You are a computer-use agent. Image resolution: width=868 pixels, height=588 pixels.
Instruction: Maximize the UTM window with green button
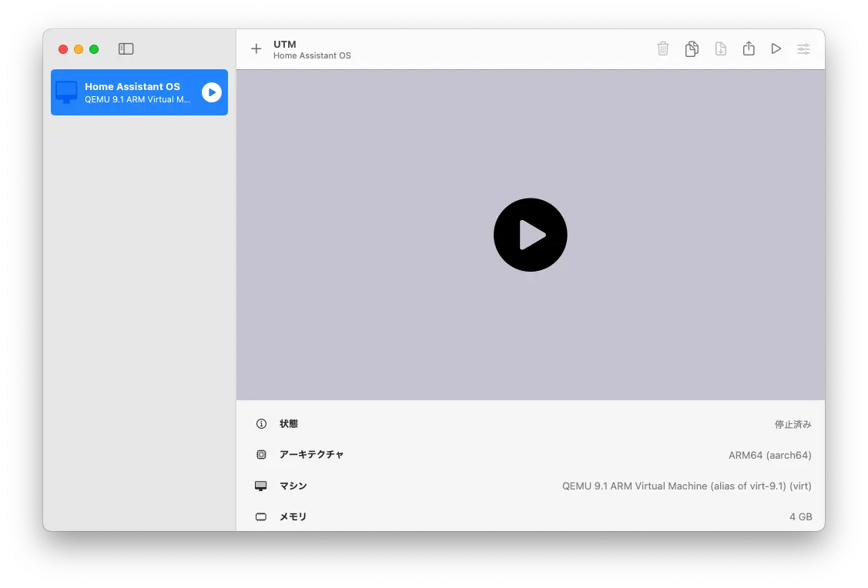[x=94, y=49]
